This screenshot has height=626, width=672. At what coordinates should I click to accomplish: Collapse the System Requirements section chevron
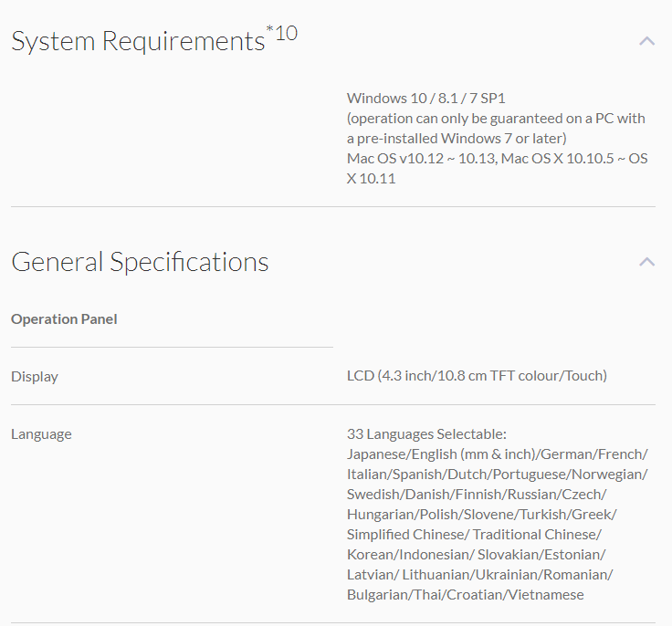coord(646,41)
